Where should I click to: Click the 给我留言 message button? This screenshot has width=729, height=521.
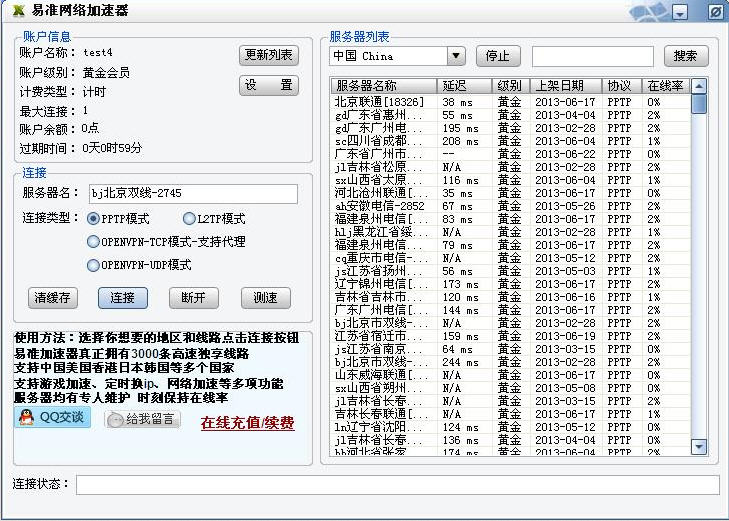(x=142, y=419)
